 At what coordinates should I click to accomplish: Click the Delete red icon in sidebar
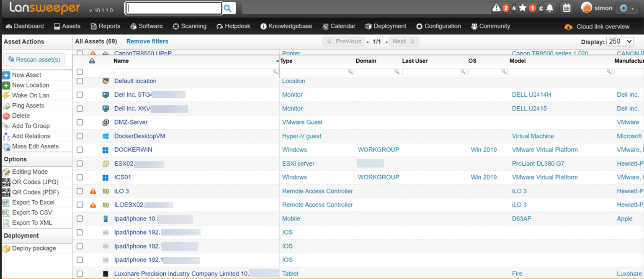6,116
